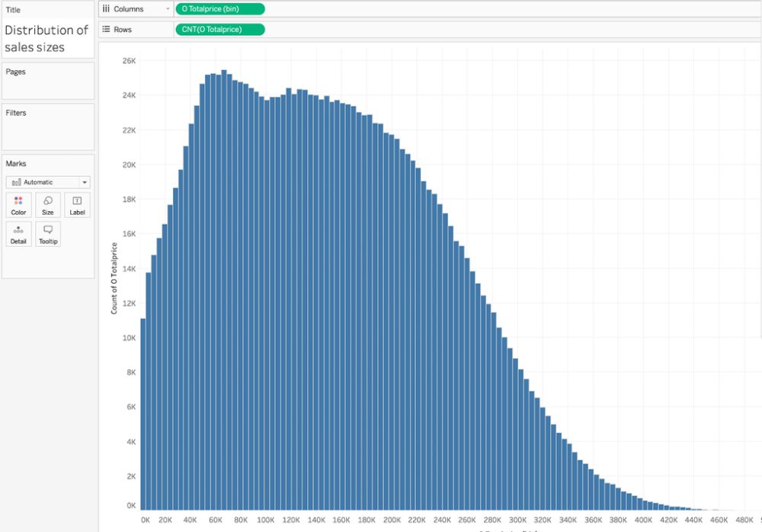Click the Marks card label

point(16,163)
